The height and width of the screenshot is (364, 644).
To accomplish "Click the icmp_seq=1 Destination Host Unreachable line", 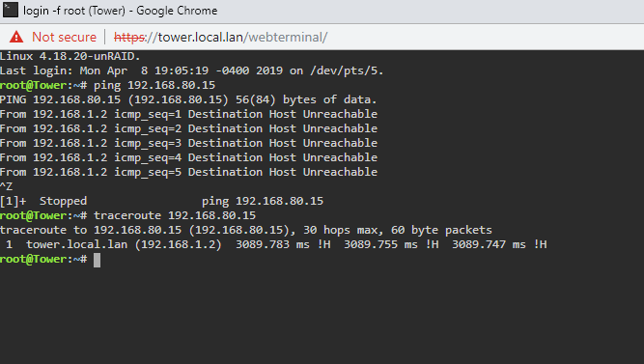I will point(188,114).
